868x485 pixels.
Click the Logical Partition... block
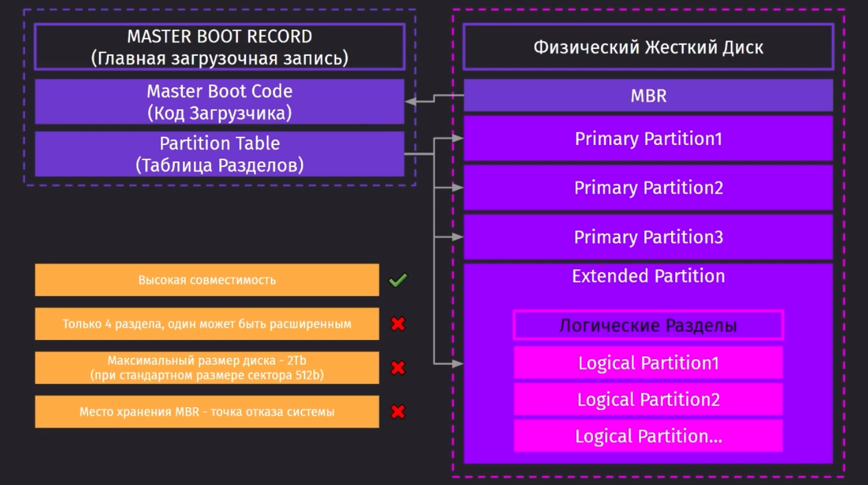coord(648,436)
